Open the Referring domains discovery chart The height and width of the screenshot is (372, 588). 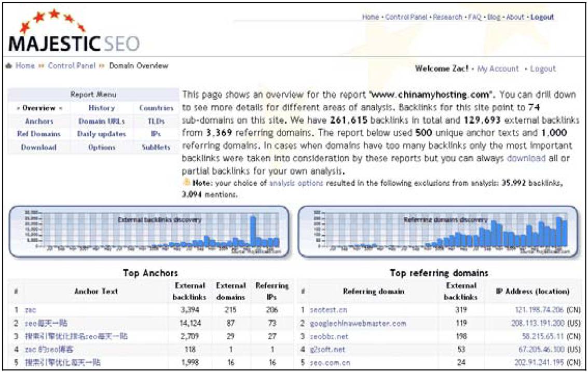(439, 232)
